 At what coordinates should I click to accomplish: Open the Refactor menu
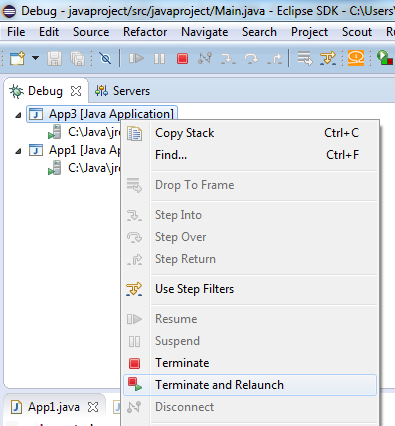(x=145, y=32)
